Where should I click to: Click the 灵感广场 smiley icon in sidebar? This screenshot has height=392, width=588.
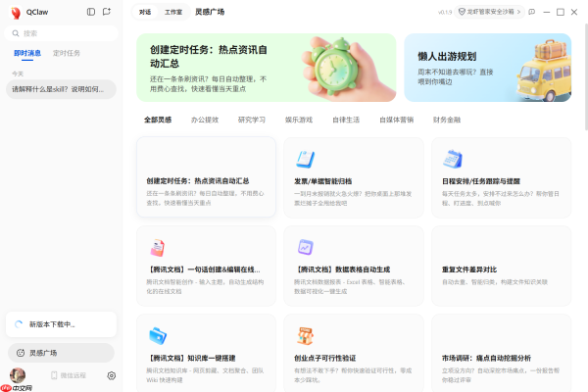coord(21,353)
